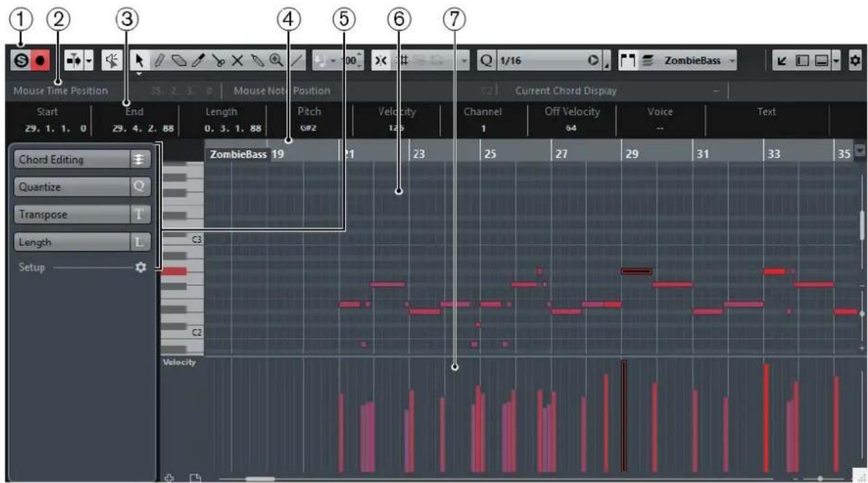
Task: Click the apply quantize icon beside 1/16
Action: [594, 61]
